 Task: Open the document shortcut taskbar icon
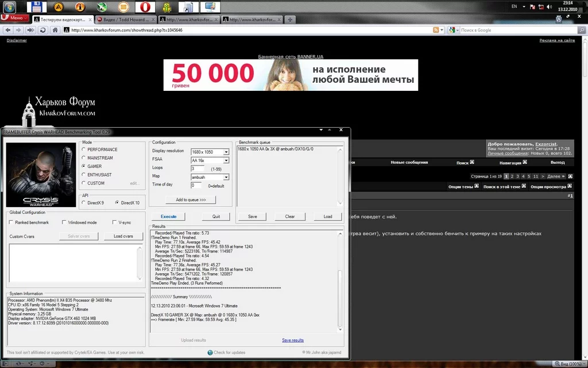pos(188,6)
